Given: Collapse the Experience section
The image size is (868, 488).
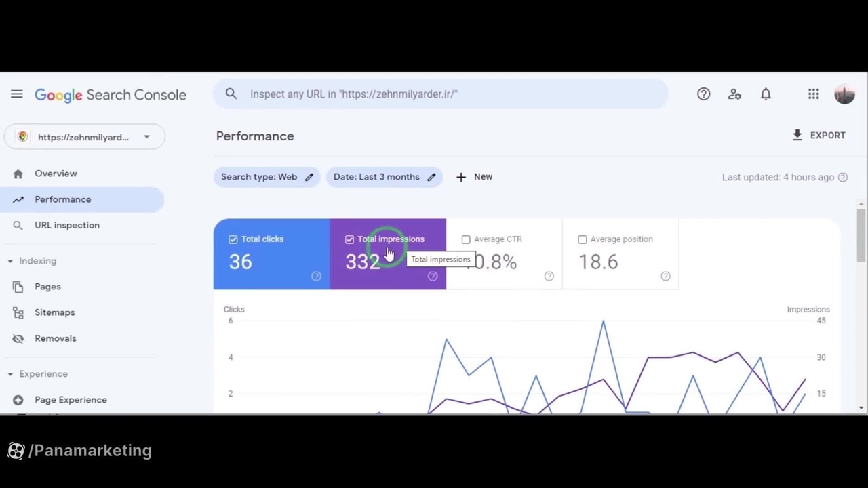Looking at the screenshot, I should (x=10, y=374).
